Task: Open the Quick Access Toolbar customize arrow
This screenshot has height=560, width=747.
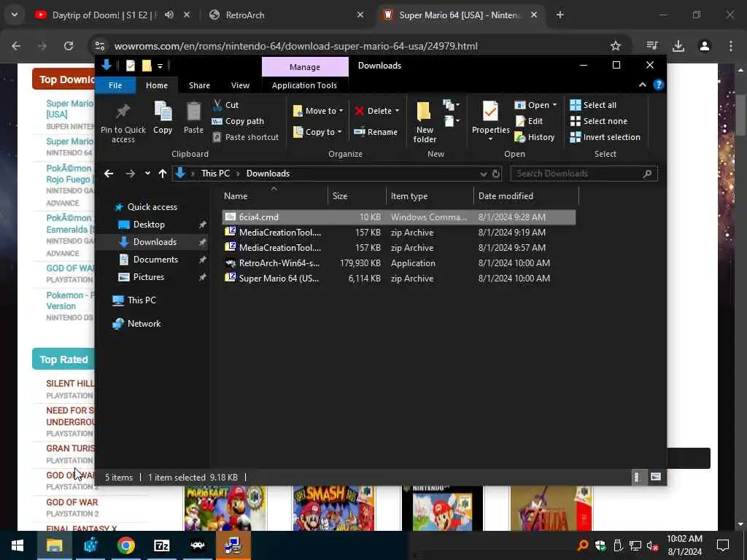Action: pos(160,66)
